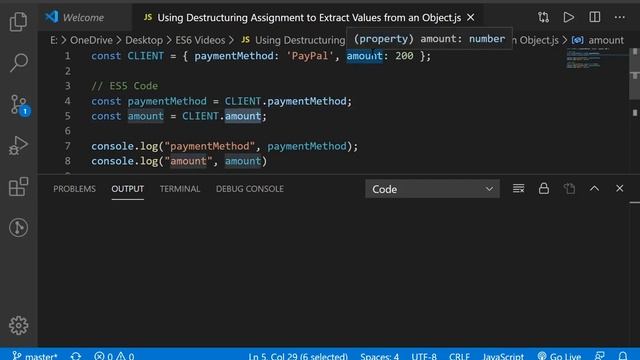Open the Extensions view
This screenshot has height=360, width=640.
pos(18,187)
